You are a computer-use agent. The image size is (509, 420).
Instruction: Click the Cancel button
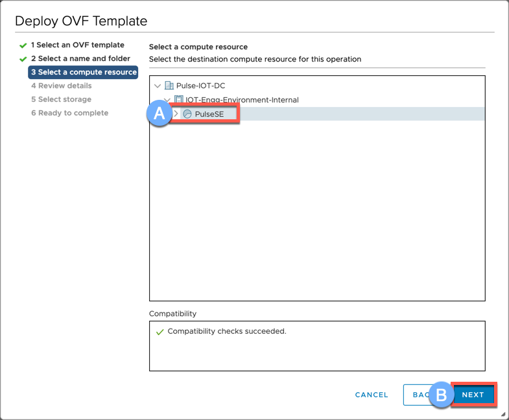tap(372, 395)
